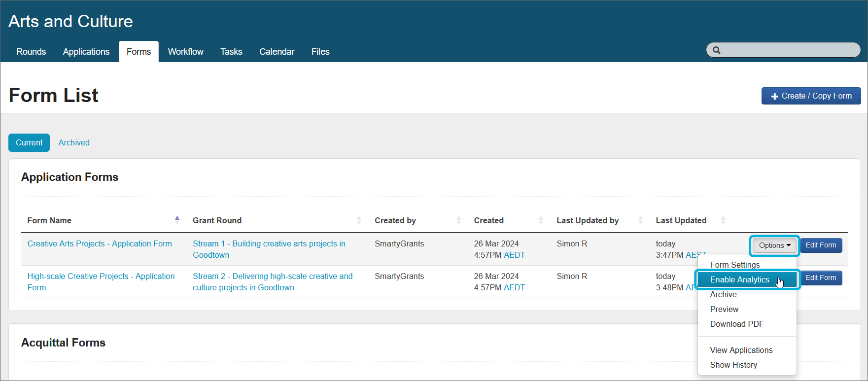Click the search magnifier icon

(717, 50)
